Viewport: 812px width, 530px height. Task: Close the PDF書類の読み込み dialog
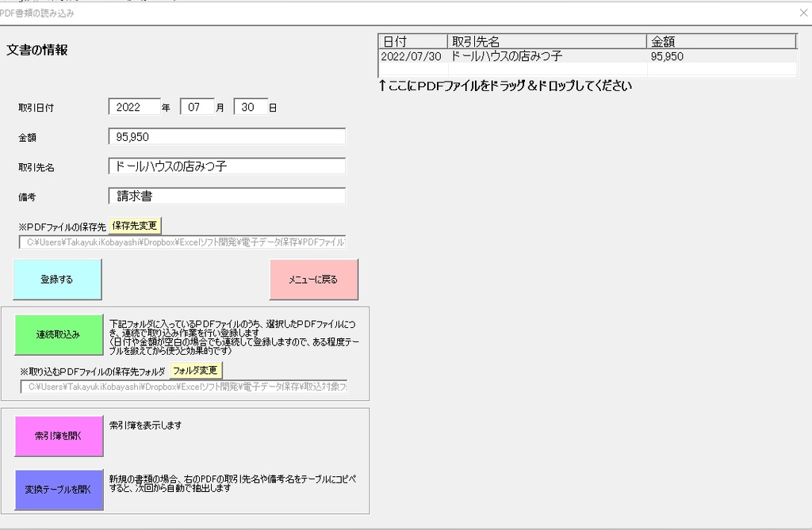[x=803, y=13]
